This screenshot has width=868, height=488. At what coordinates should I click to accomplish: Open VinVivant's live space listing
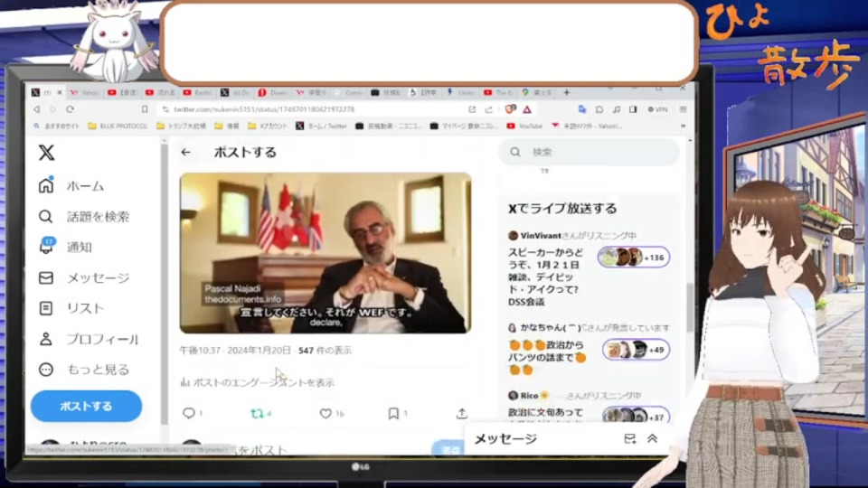click(589, 268)
